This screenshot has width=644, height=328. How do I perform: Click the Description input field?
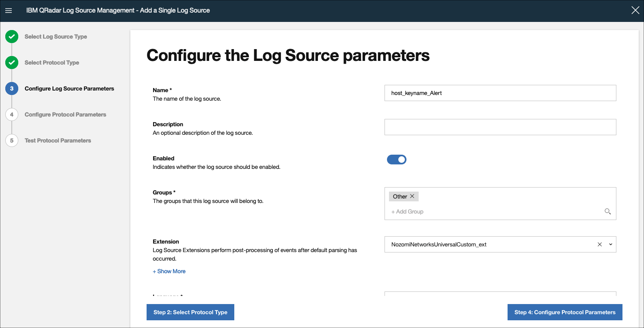(500, 127)
